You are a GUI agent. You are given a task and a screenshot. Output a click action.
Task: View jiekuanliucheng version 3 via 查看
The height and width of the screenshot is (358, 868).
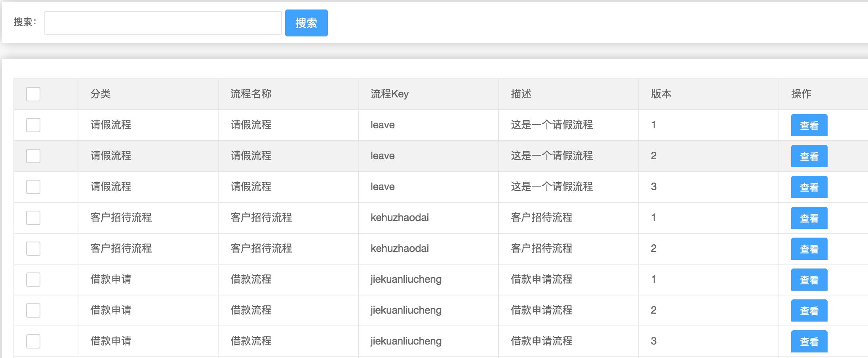[809, 341]
